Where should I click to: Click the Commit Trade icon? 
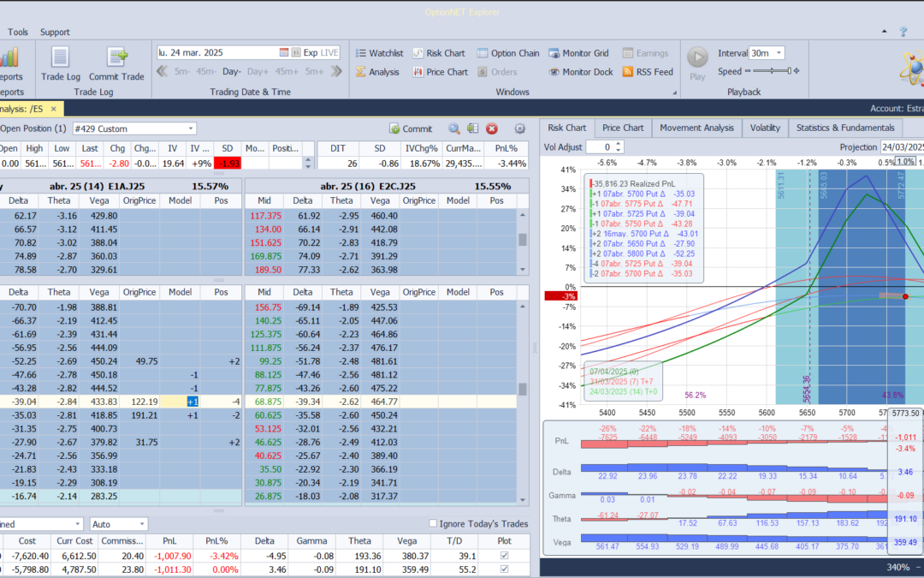[116, 63]
